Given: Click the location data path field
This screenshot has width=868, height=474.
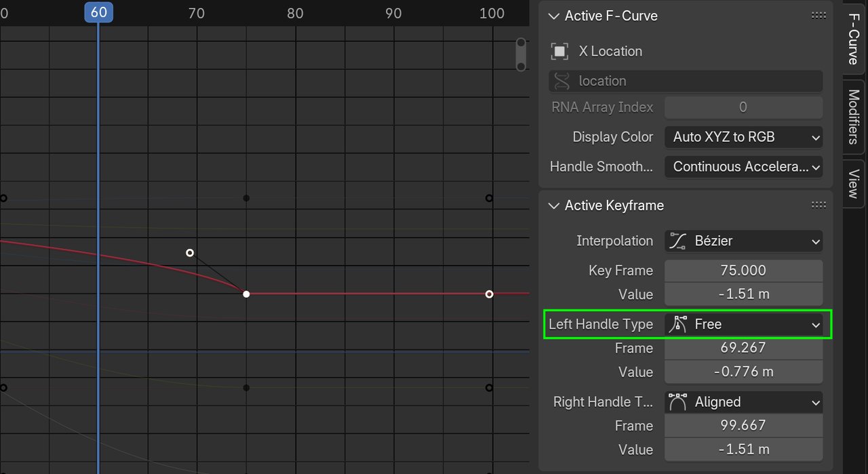Looking at the screenshot, I should tap(685, 81).
